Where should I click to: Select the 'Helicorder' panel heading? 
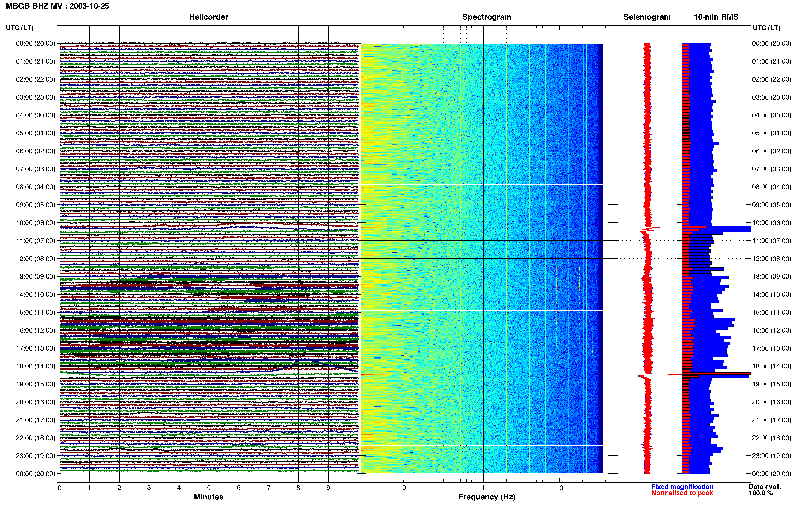coord(209,17)
